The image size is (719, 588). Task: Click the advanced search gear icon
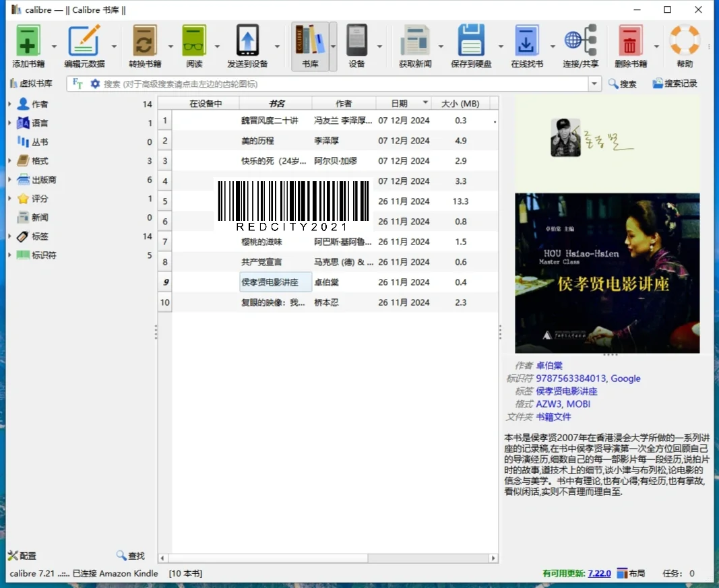pyautogui.click(x=95, y=84)
